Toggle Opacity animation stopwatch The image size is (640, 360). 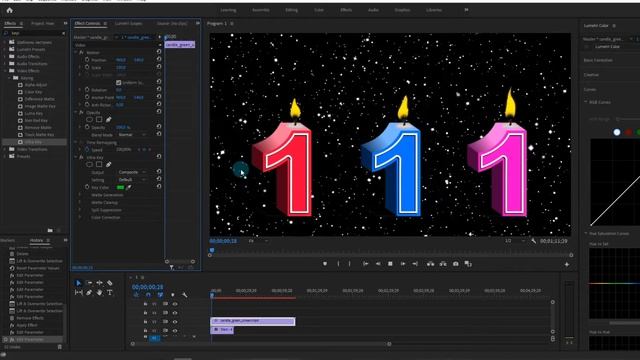click(x=87, y=127)
